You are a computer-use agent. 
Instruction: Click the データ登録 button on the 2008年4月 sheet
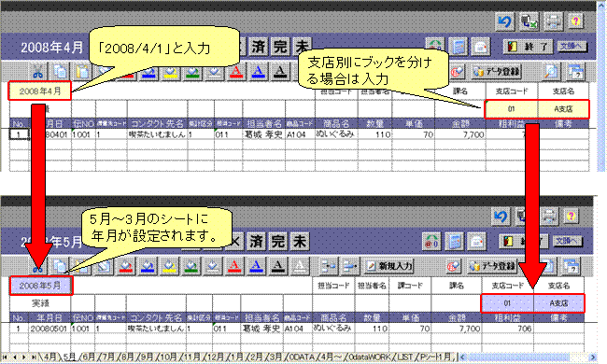497,72
